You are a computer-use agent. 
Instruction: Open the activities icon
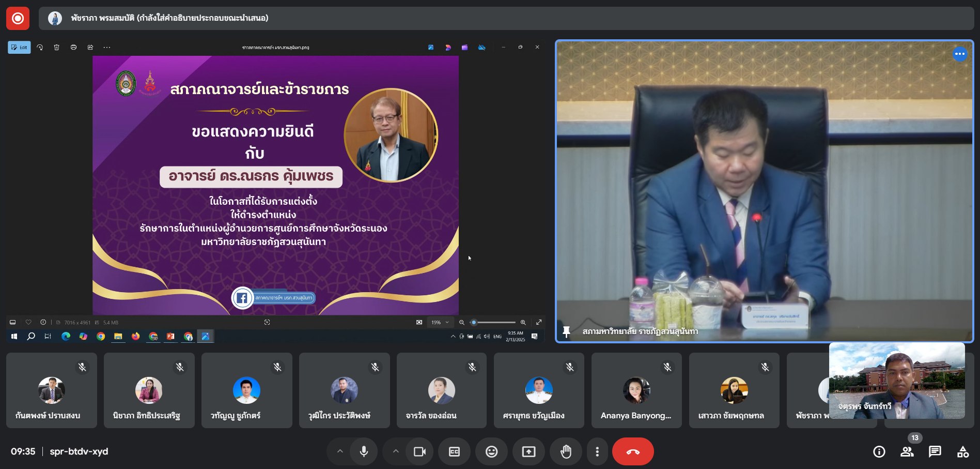(962, 451)
